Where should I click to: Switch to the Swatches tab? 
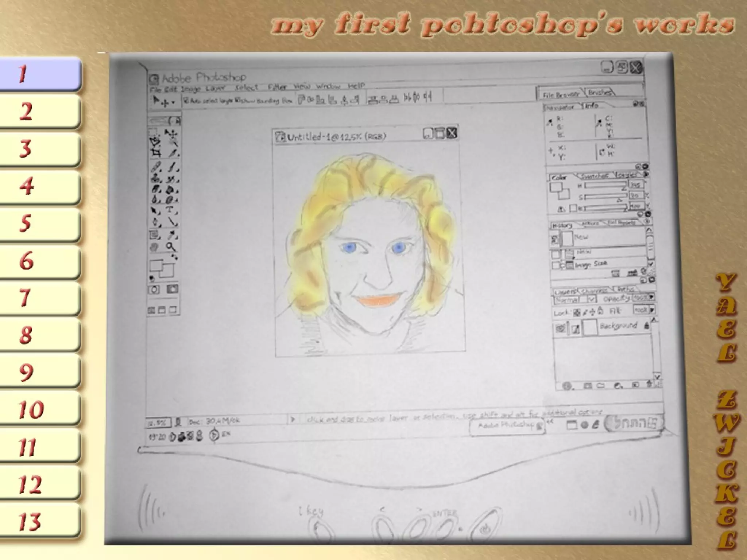pos(595,176)
